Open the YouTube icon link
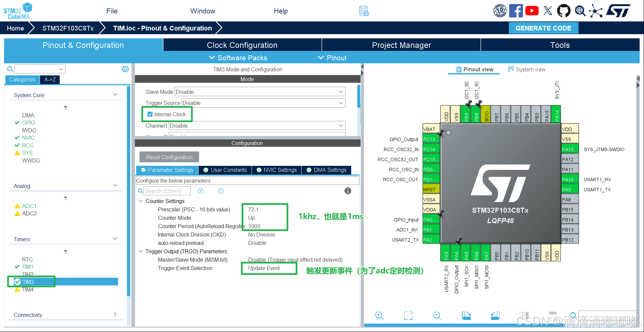This screenshot has height=332, width=644. pos(532,11)
